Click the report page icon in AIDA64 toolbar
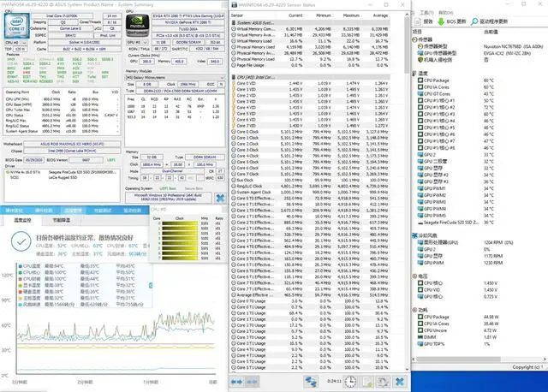548x392 pixels. 417,21
